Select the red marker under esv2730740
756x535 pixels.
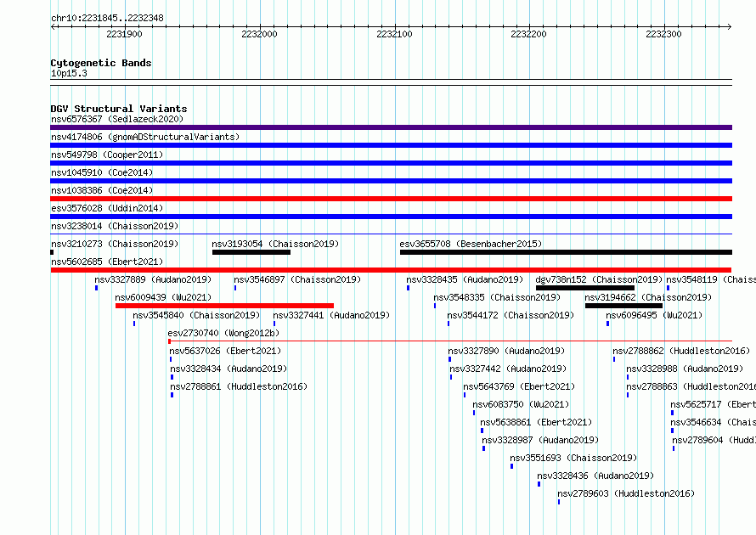point(169,341)
